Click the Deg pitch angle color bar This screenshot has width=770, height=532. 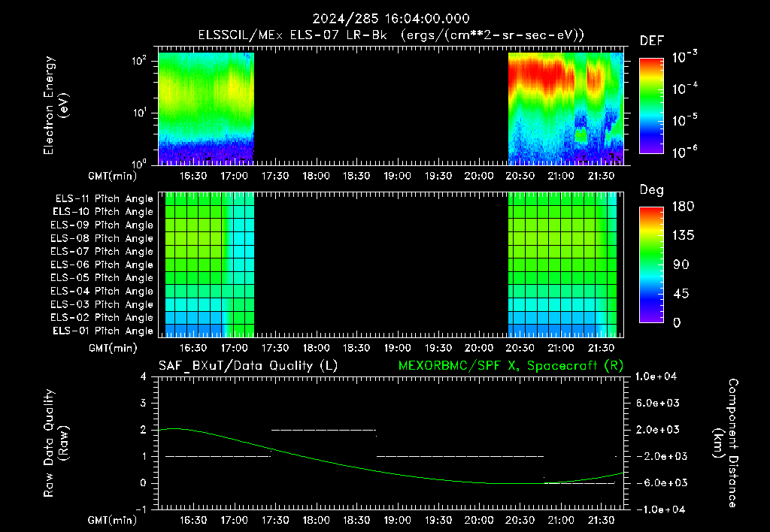pos(651,264)
